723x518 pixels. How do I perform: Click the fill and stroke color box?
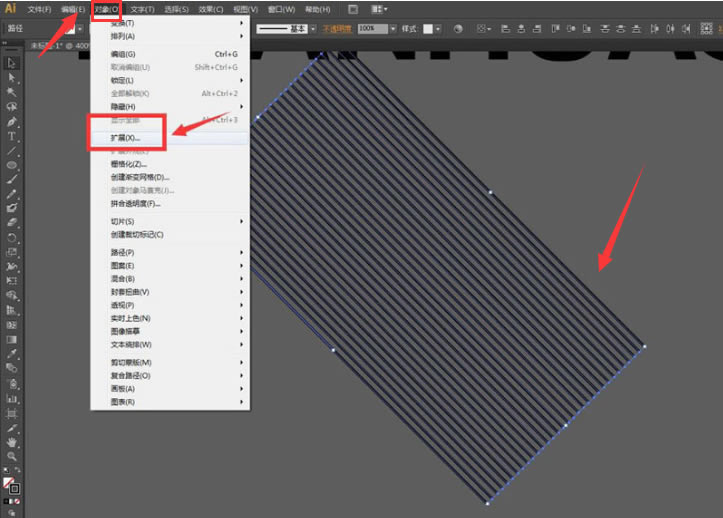coord(12,486)
